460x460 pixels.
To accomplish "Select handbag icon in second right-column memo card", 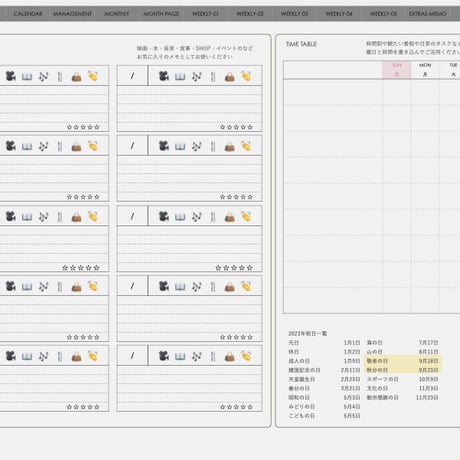I will pyautogui.click(x=230, y=147).
